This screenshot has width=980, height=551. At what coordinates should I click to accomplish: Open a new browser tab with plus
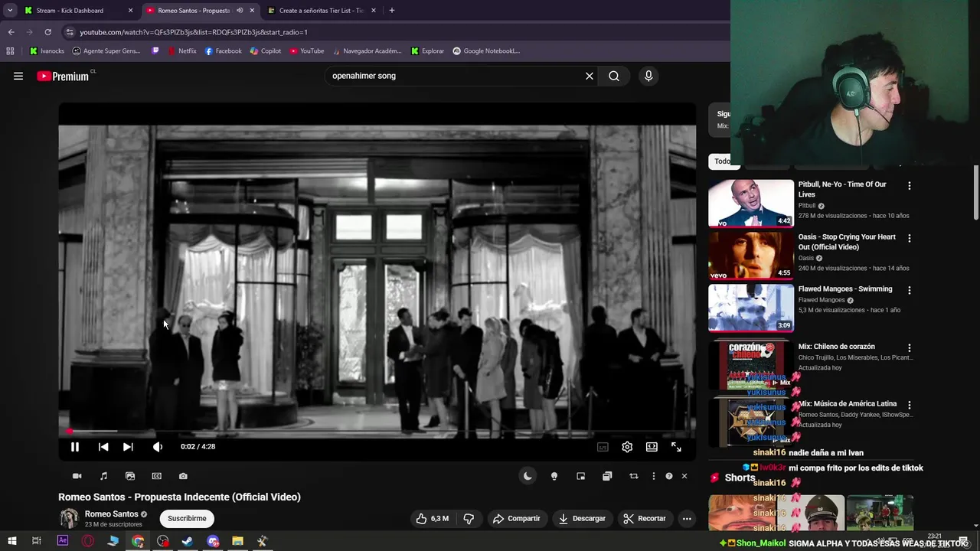pyautogui.click(x=392, y=11)
